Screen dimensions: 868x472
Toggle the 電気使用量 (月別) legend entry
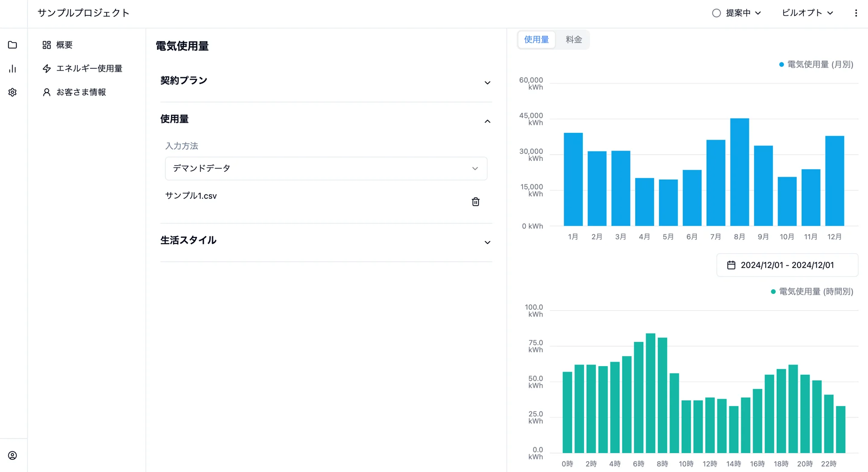816,65
